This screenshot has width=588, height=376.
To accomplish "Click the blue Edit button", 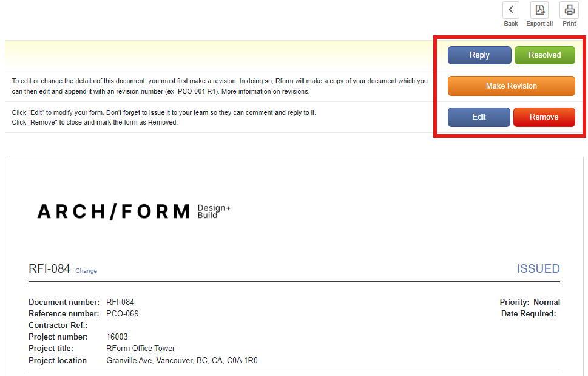I will 479,117.
